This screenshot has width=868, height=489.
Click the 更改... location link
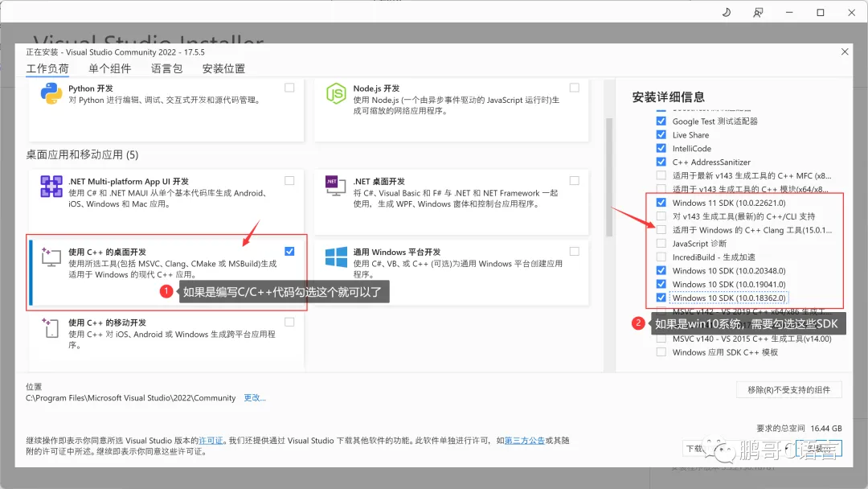tap(255, 397)
